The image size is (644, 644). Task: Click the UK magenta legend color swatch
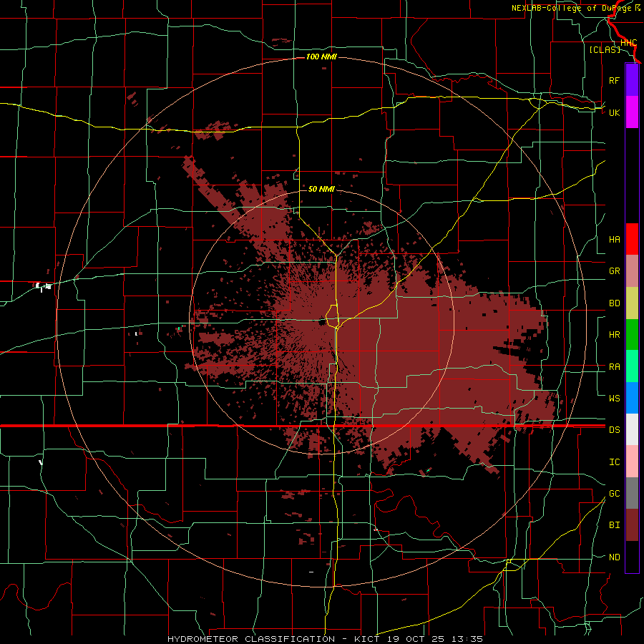point(632,112)
